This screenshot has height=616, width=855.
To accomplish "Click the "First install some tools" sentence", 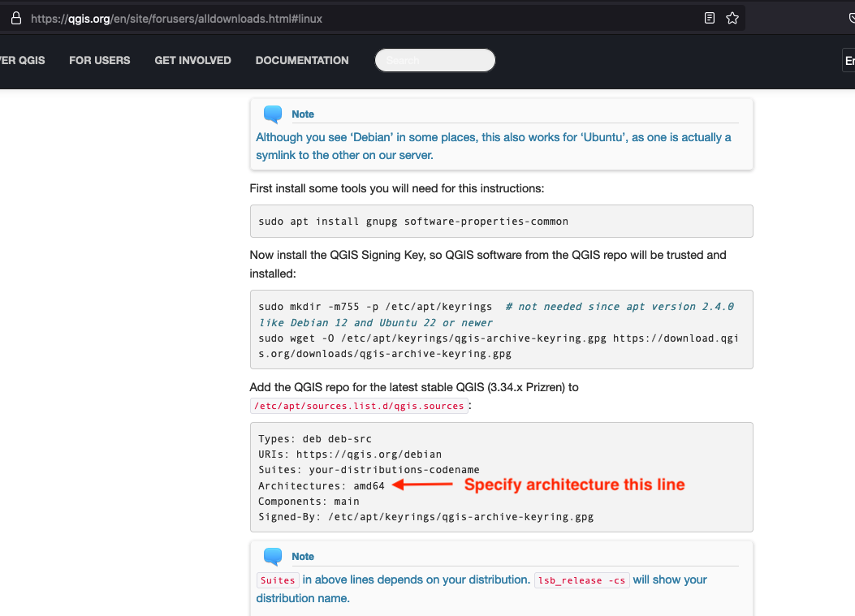I will pyautogui.click(x=397, y=188).
